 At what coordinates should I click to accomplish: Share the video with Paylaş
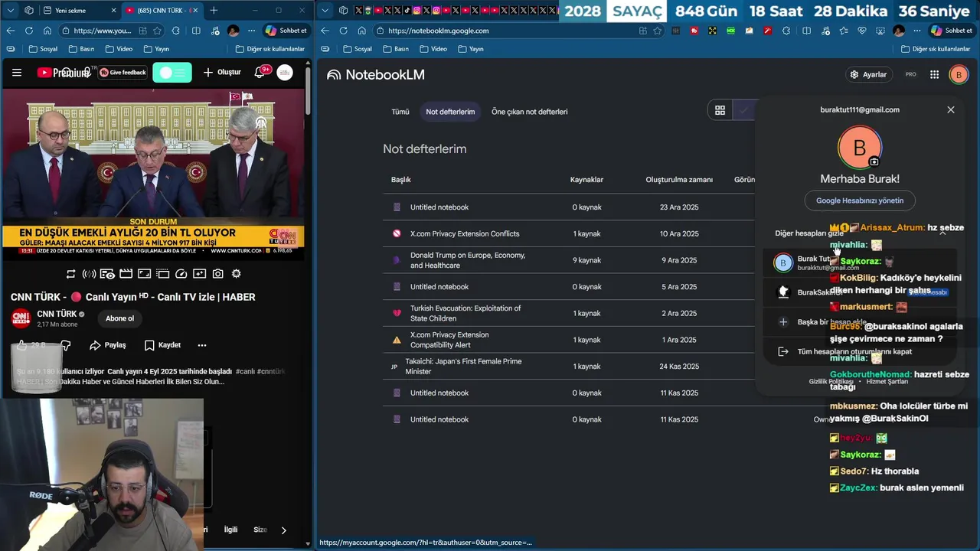(107, 345)
